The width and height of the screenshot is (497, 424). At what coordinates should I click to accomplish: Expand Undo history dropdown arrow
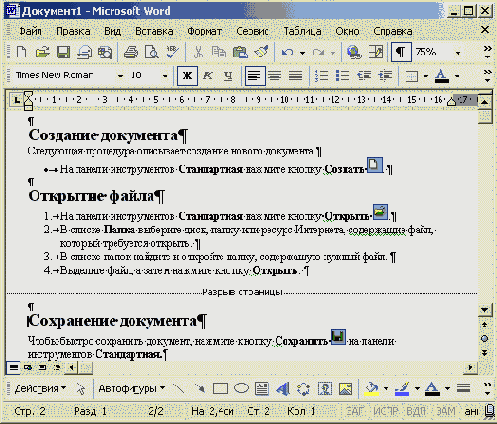[x=302, y=53]
